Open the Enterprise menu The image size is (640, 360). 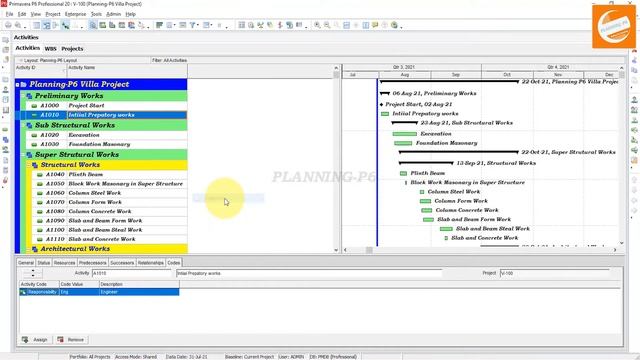tap(76, 14)
